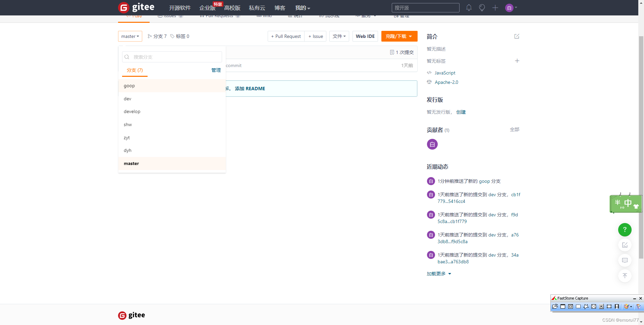Switch to the develop branch
644x325 pixels.
pos(172,112)
